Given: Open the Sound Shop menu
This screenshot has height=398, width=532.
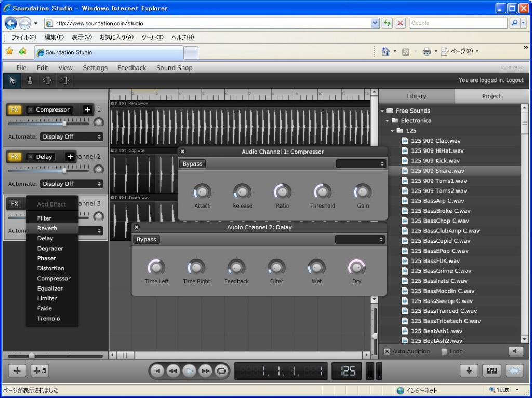Looking at the screenshot, I should coord(175,68).
